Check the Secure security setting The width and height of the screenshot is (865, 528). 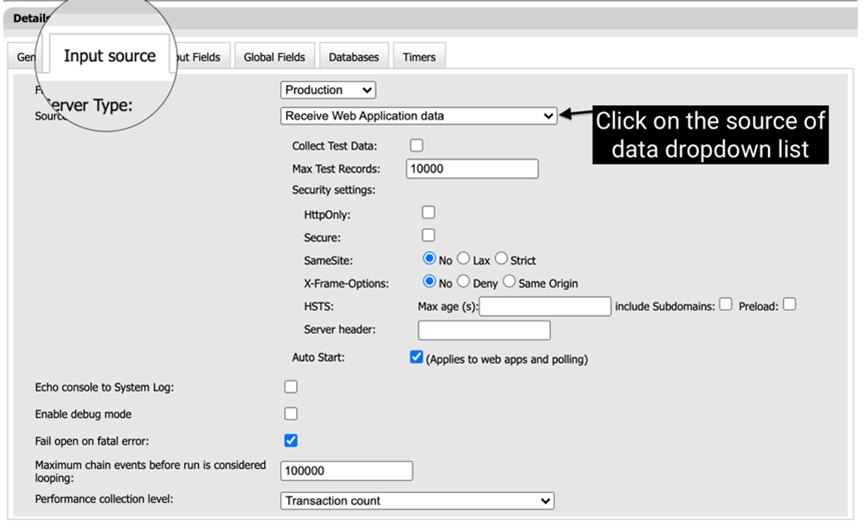click(x=428, y=236)
